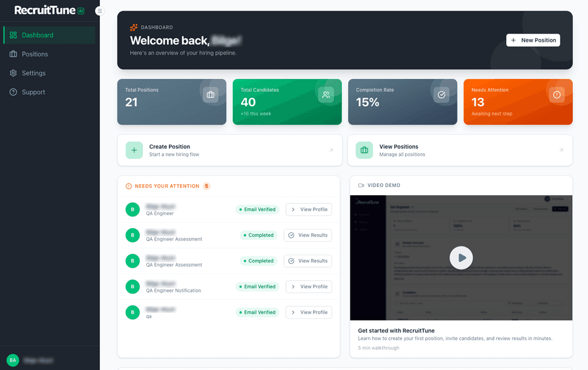Click the people icon on Total Candidates card
The image size is (588, 370).
click(326, 95)
